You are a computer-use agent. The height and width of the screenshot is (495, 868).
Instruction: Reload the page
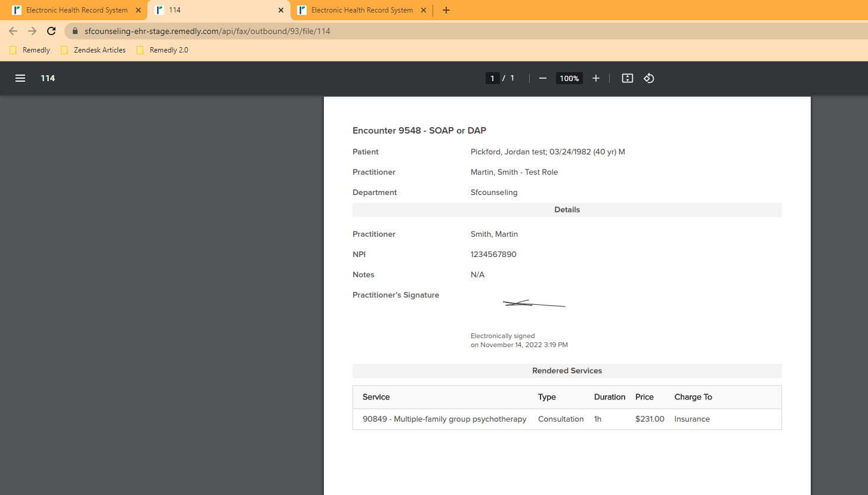51,31
